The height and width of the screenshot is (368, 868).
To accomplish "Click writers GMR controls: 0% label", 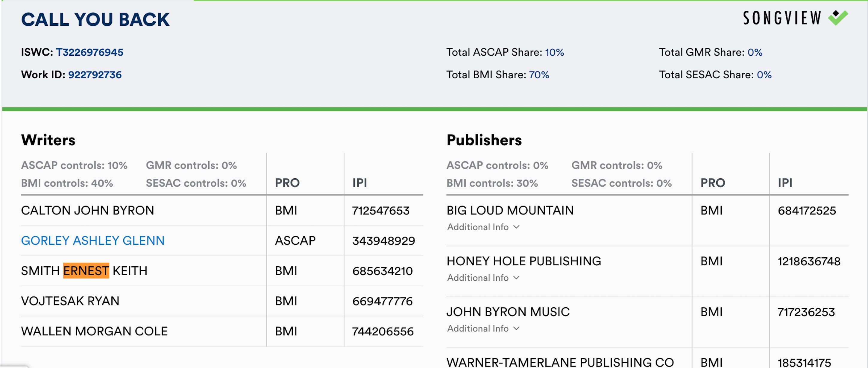I will pos(191,165).
